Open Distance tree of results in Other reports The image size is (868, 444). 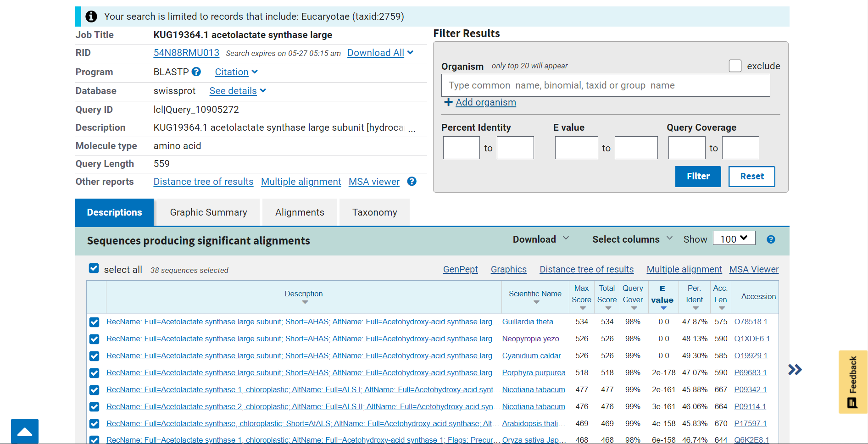click(203, 182)
